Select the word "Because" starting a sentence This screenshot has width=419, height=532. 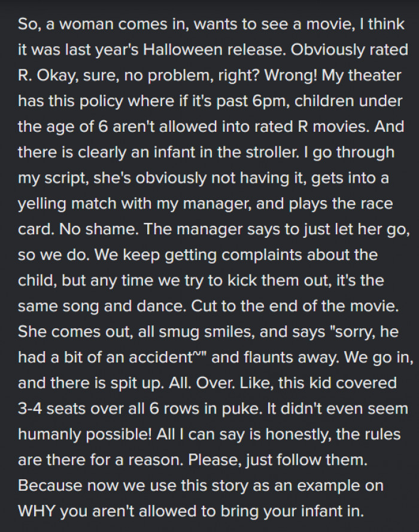point(51,485)
